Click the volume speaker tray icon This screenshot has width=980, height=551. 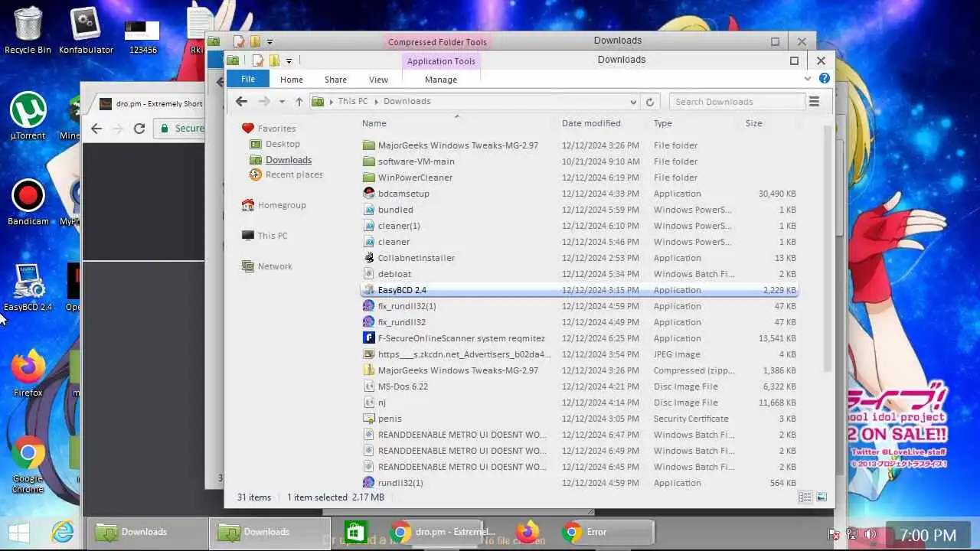click(870, 534)
